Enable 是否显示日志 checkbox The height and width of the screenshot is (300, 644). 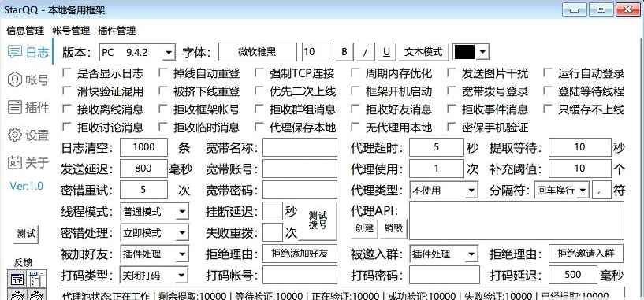point(66,73)
